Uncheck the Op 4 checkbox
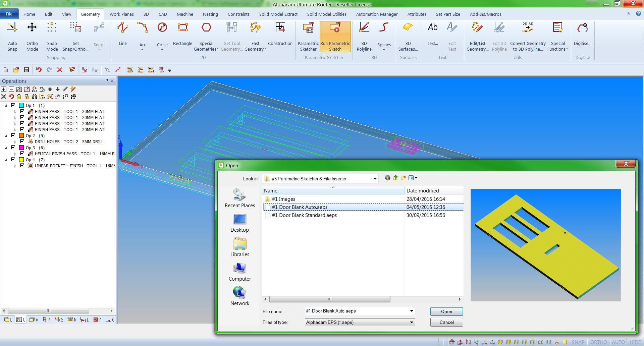This screenshot has width=644, height=346. (x=13, y=160)
